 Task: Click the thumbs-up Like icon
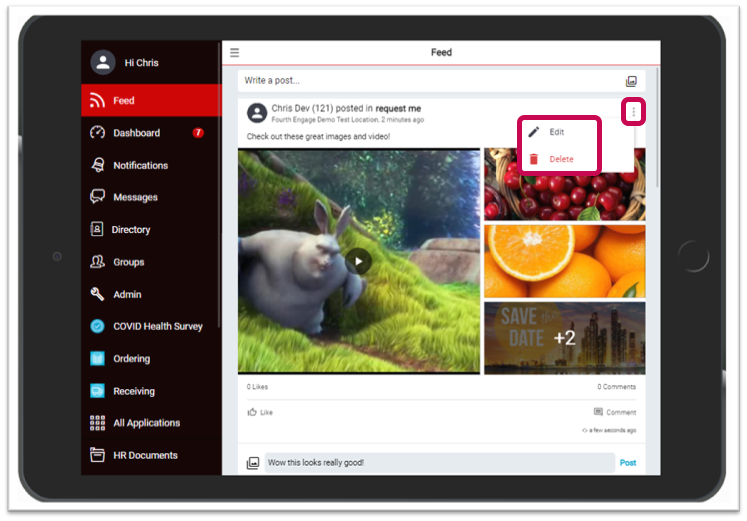click(x=252, y=412)
